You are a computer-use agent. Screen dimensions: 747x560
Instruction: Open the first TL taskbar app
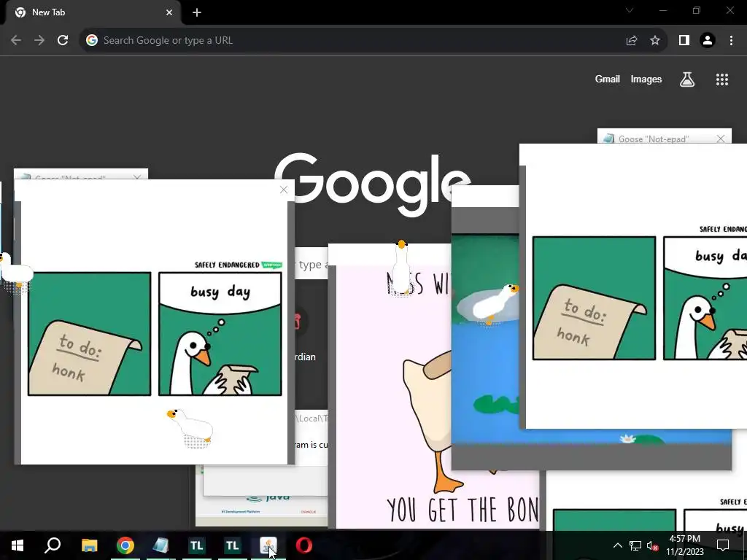[x=197, y=545]
